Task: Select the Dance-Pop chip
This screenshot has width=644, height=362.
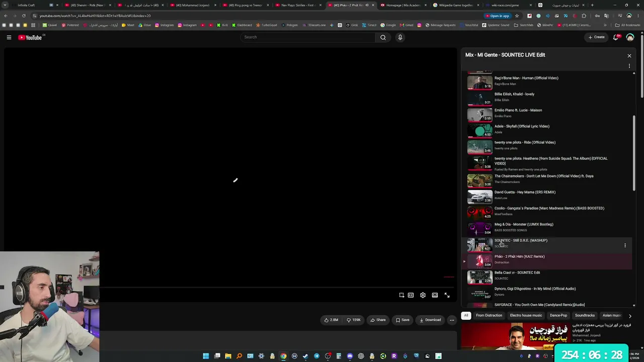Action: click(x=558, y=316)
